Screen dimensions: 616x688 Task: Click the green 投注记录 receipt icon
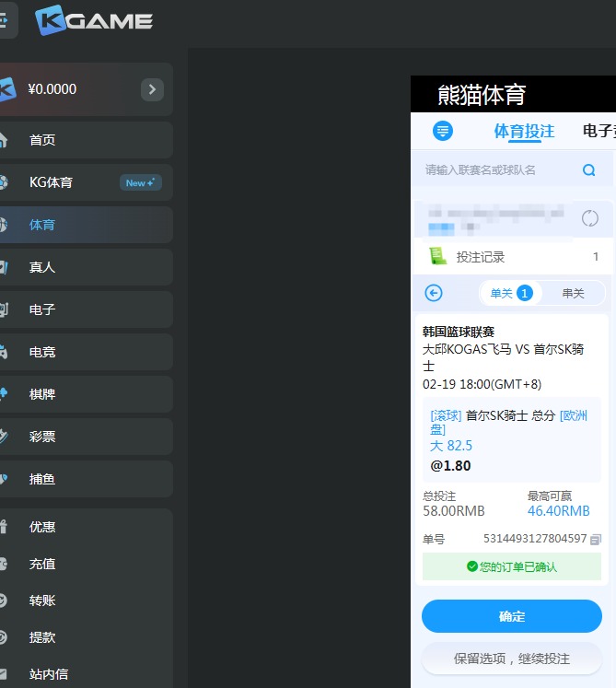tap(437, 256)
